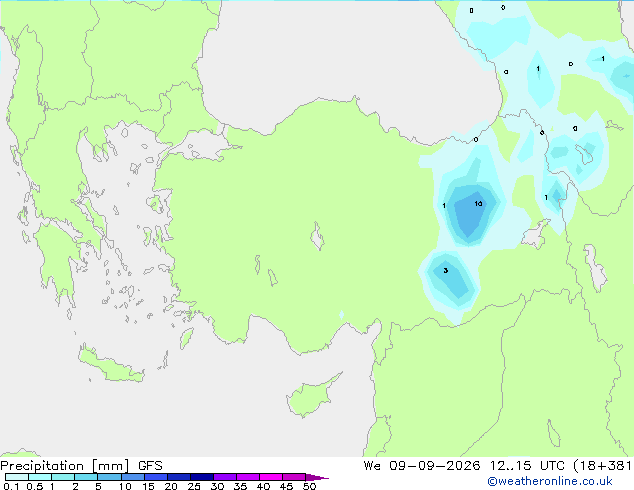
Task: Click the '50' legend scale label
Action: 309,486
